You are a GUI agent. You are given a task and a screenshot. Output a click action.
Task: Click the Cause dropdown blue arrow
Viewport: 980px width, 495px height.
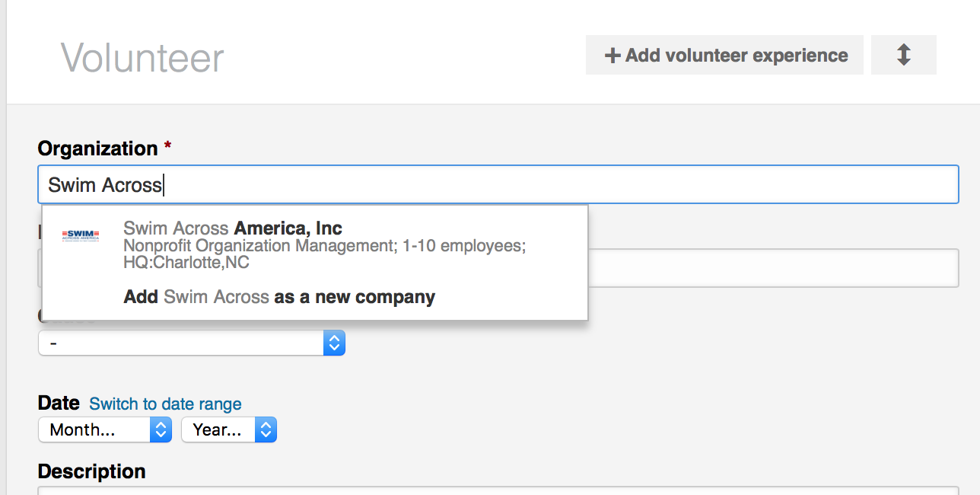tap(334, 343)
